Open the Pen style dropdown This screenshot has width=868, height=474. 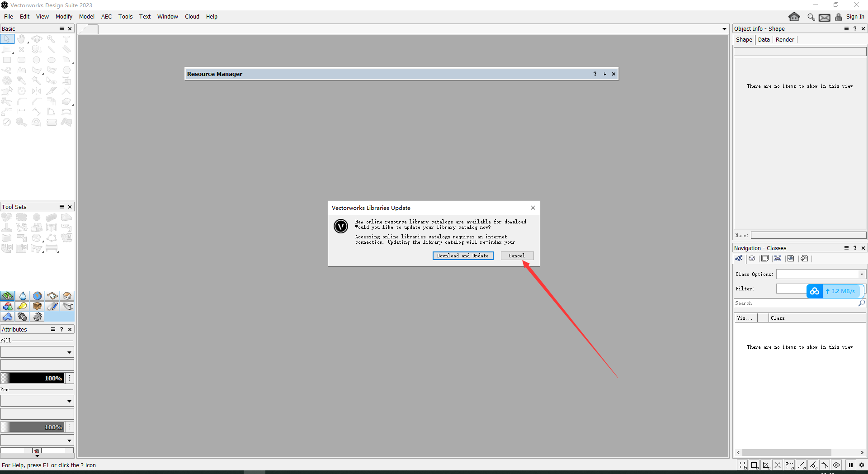pos(37,401)
